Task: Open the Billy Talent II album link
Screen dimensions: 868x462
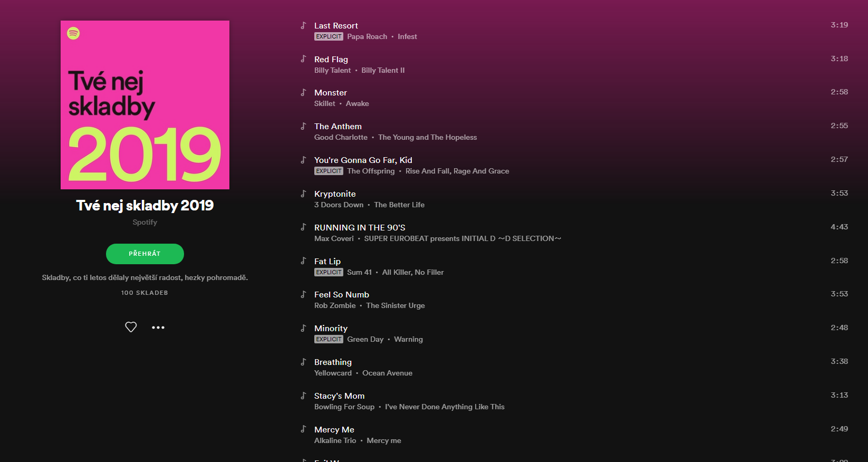Action: click(x=383, y=70)
